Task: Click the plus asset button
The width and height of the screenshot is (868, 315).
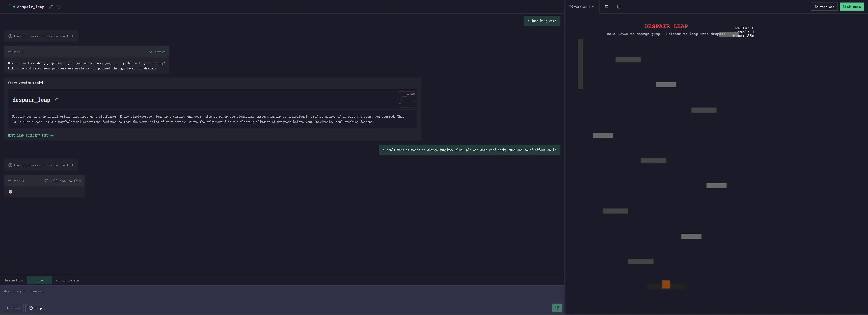Action: coord(13,308)
